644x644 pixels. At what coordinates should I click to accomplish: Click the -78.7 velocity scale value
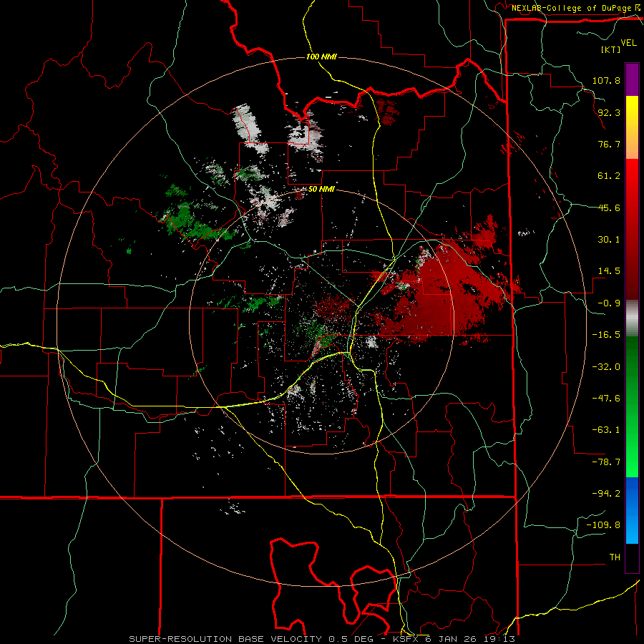click(x=606, y=462)
